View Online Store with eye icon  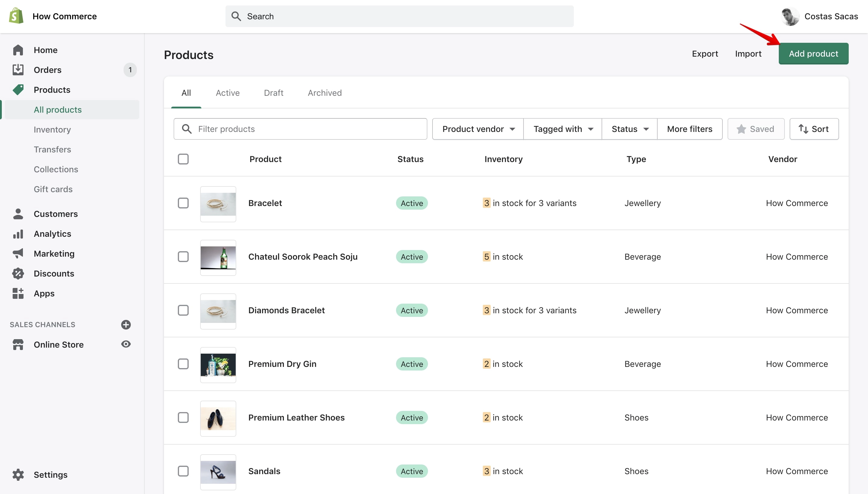coord(126,344)
